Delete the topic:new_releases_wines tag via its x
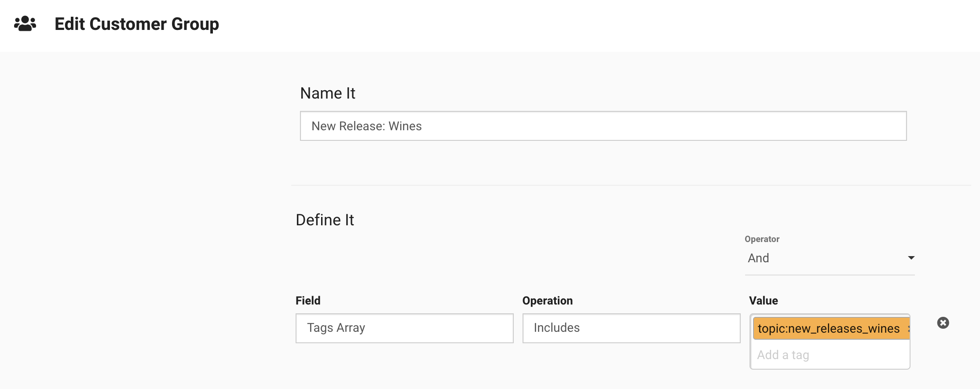 (908, 329)
